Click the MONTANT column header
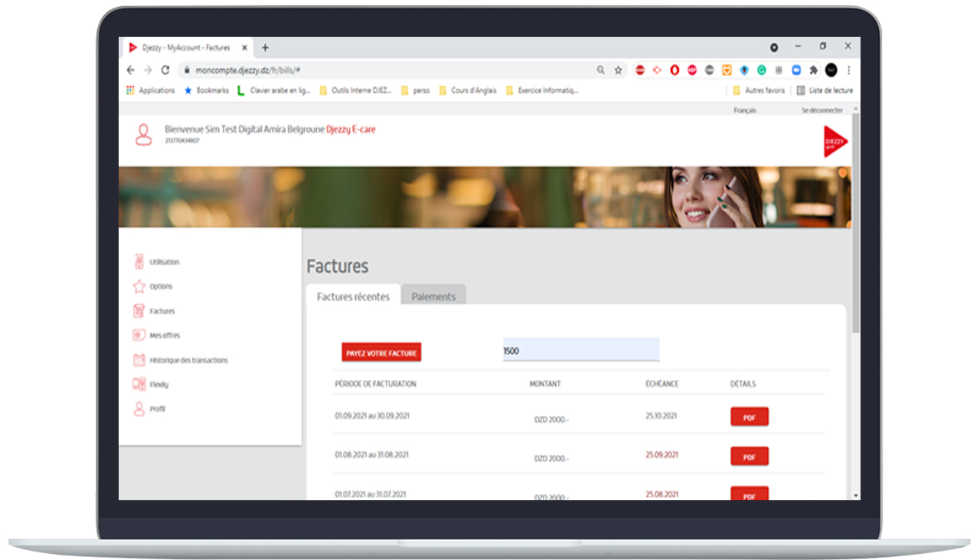Image resolution: width=980 pixels, height=560 pixels. (545, 384)
